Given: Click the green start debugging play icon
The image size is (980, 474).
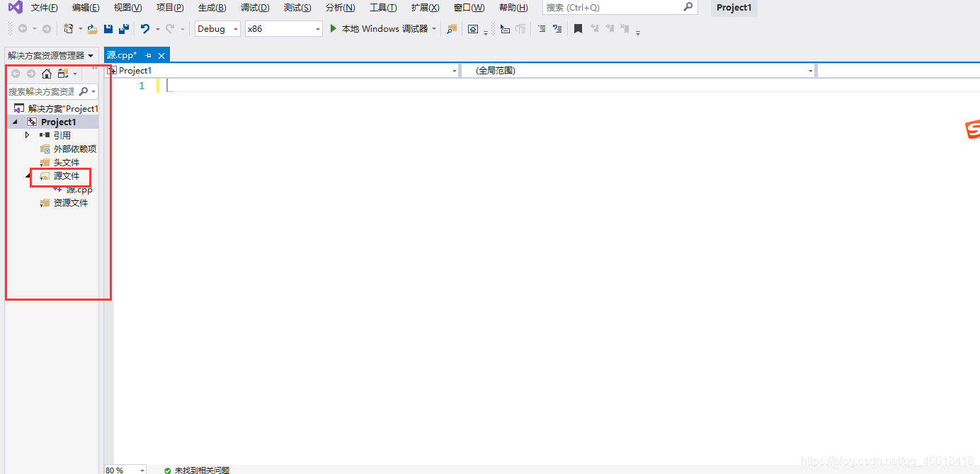Looking at the screenshot, I should point(334,29).
